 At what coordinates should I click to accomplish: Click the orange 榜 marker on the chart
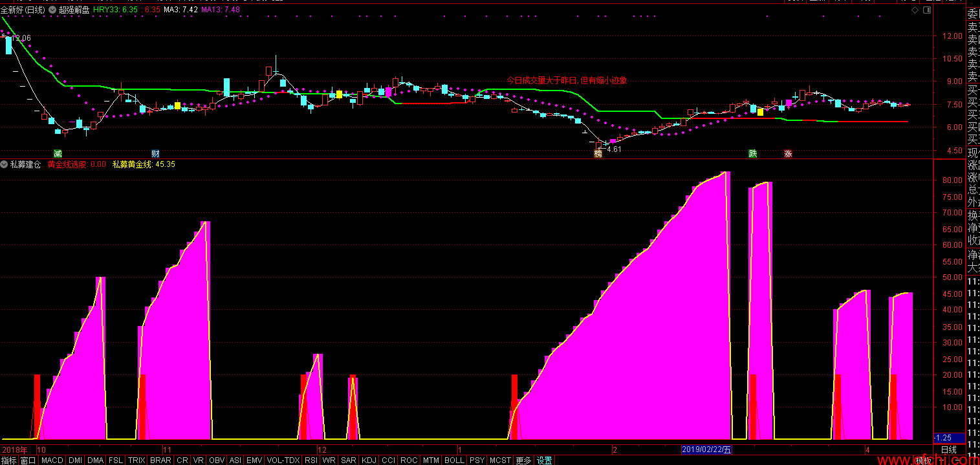[598, 154]
